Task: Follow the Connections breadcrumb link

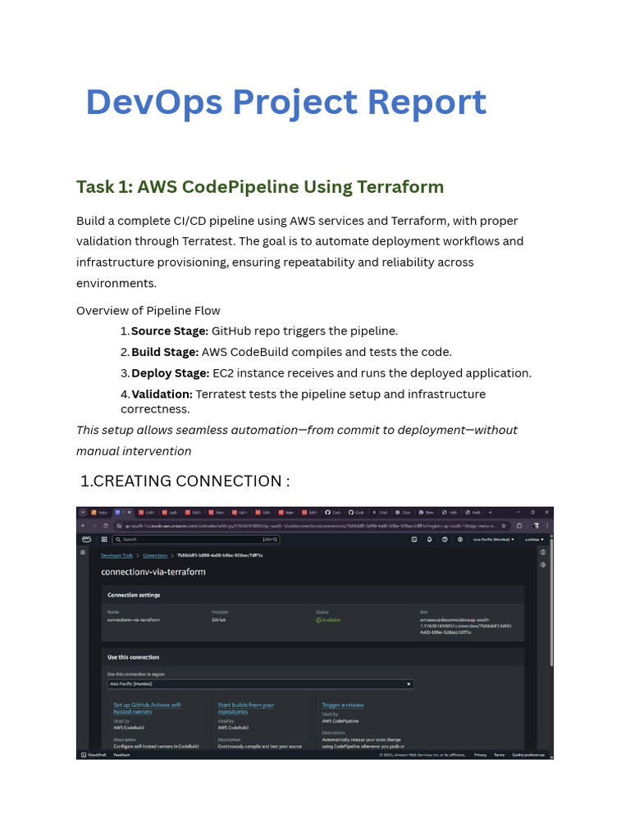Action: [x=155, y=555]
